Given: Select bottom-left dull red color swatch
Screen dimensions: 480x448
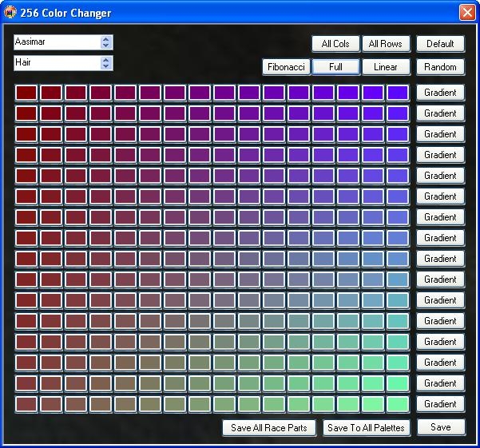Looking at the screenshot, I should coord(26,404).
